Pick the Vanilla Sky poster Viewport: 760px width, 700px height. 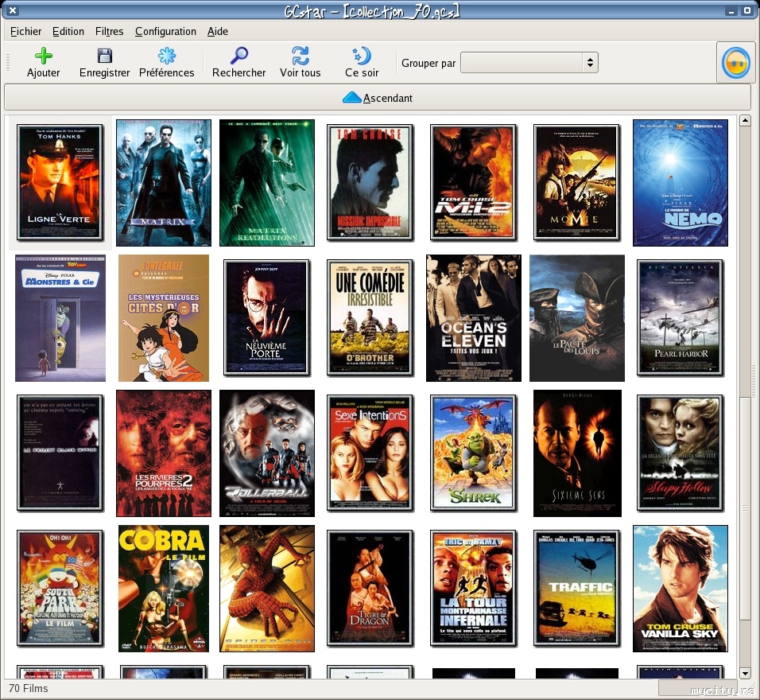[x=680, y=589]
